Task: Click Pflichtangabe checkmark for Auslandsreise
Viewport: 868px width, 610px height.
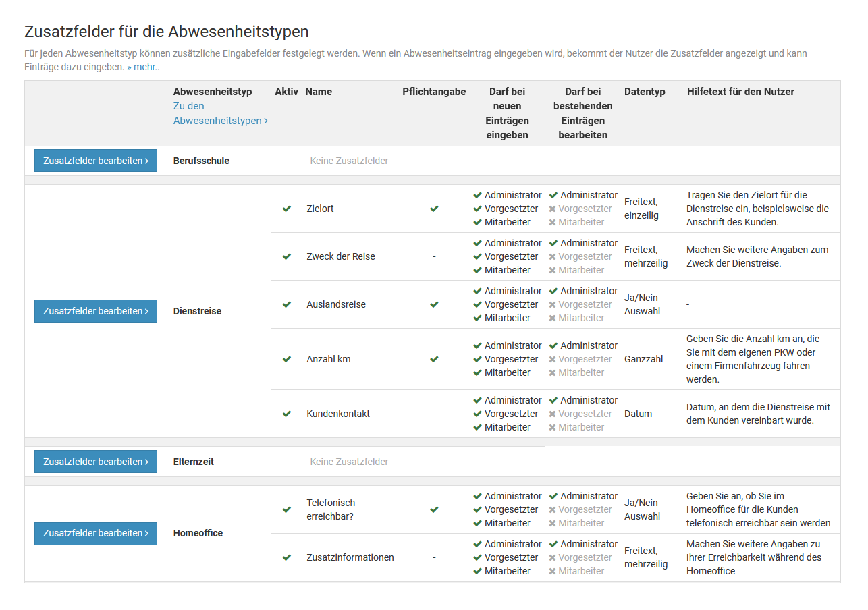Action: (x=434, y=304)
